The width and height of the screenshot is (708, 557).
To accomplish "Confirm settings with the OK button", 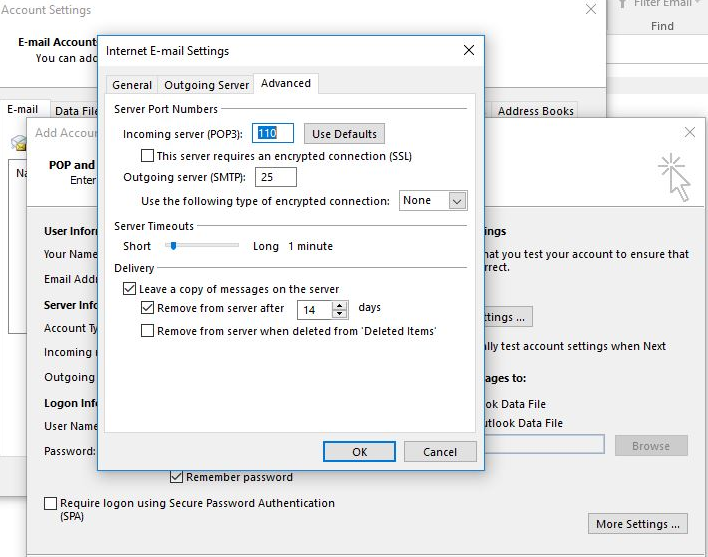I will pos(359,451).
